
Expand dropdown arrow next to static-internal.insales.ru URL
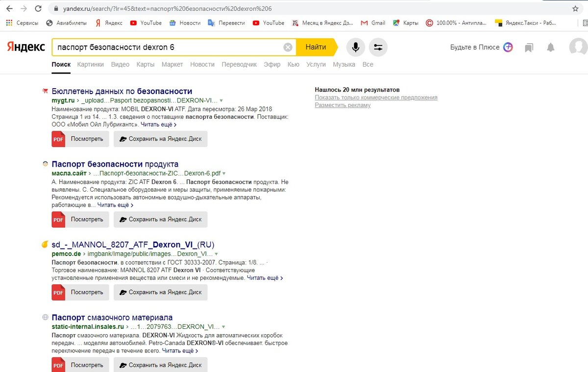[x=224, y=327]
